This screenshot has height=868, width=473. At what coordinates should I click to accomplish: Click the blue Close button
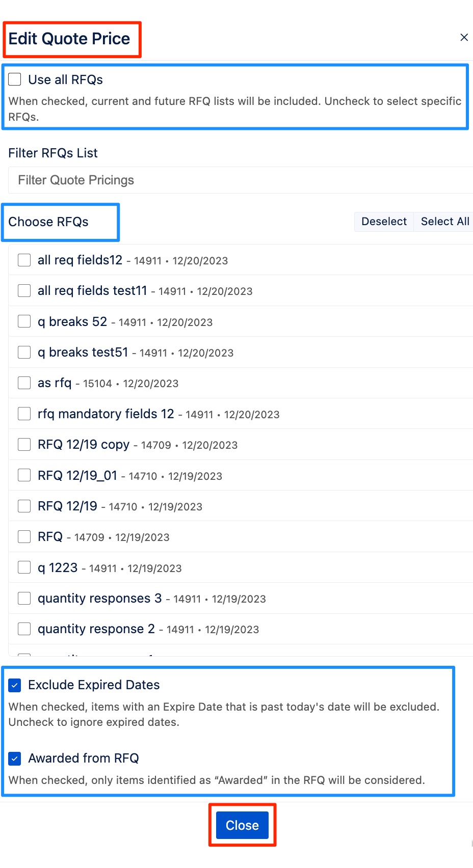click(242, 825)
